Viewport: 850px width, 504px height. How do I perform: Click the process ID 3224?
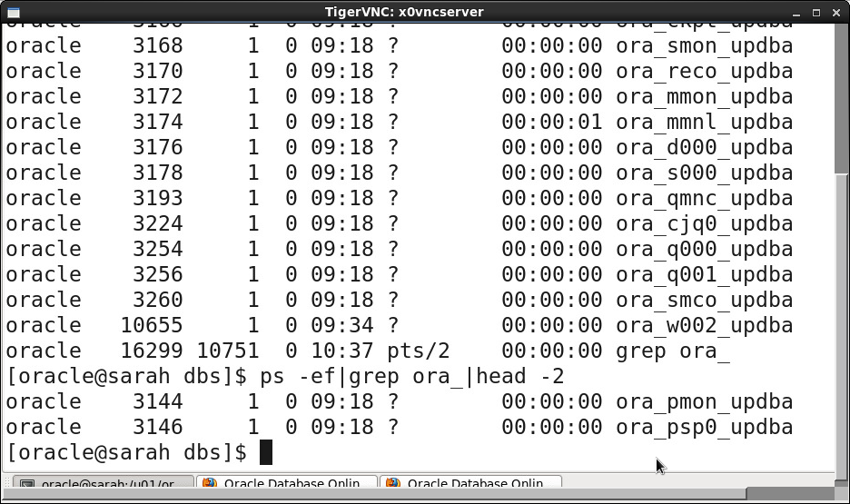(x=158, y=223)
